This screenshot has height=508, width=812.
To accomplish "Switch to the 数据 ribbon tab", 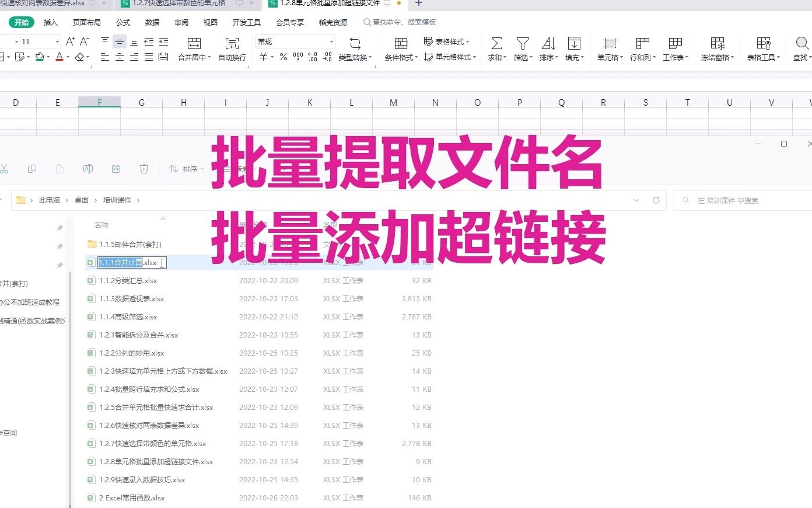I will pyautogui.click(x=152, y=22).
